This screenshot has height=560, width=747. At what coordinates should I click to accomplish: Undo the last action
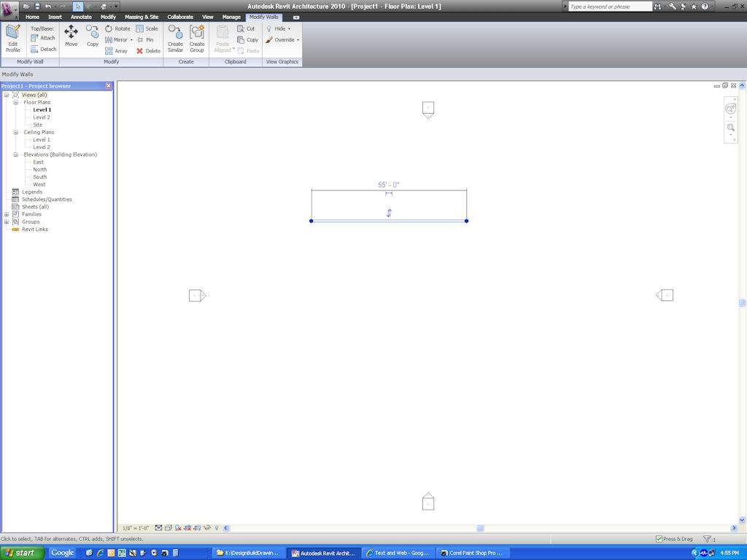(x=47, y=7)
